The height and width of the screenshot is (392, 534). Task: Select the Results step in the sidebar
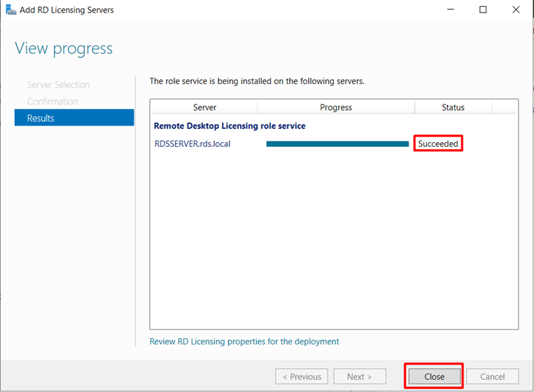point(73,118)
